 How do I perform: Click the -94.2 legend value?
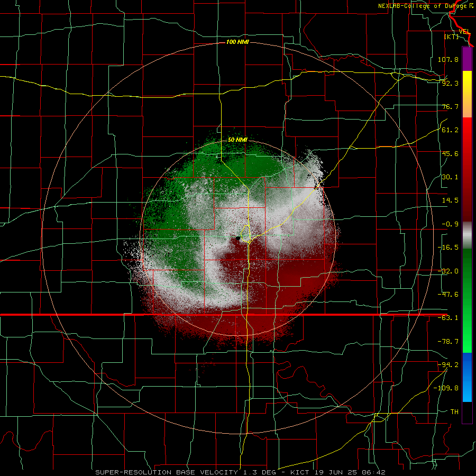tap(448, 364)
